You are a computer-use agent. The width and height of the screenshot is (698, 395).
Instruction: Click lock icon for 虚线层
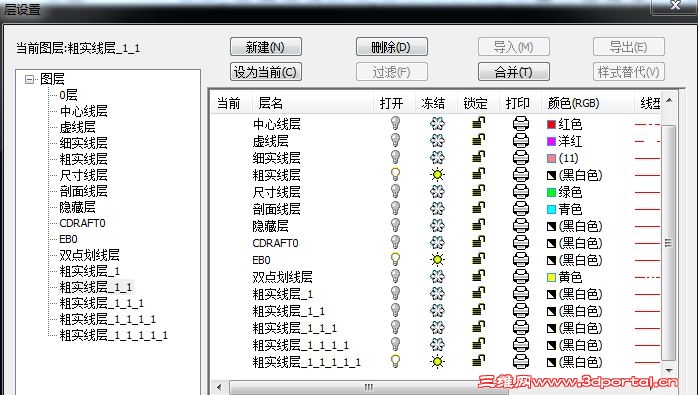[x=479, y=141]
